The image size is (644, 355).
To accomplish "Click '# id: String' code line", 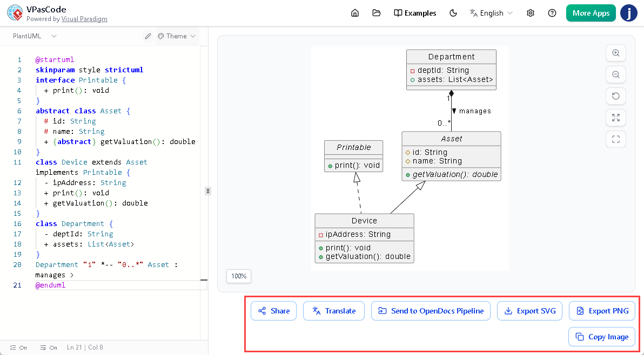I will click(x=70, y=121).
